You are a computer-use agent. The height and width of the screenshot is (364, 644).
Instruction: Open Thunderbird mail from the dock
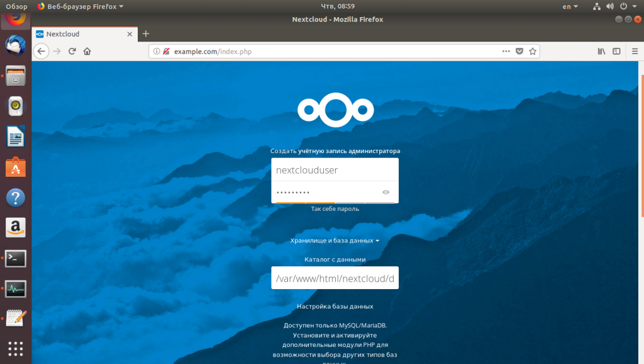pyautogui.click(x=16, y=45)
